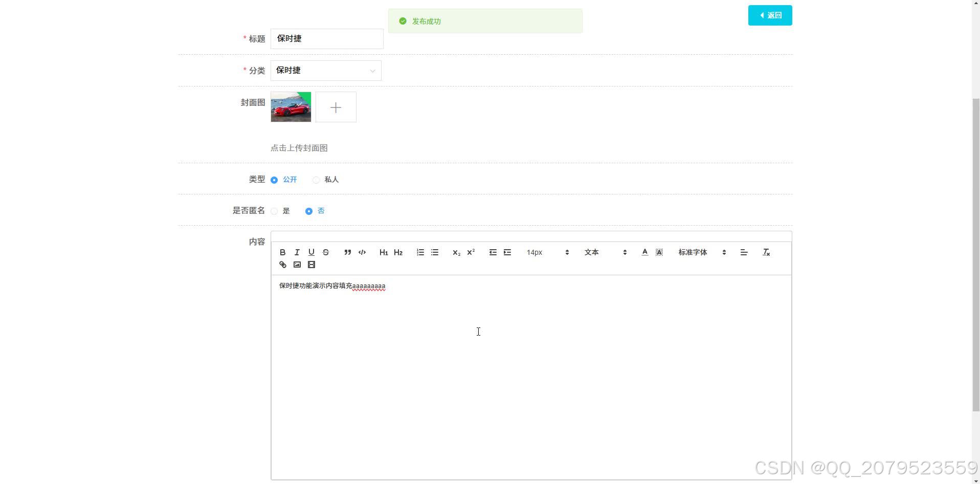Open the background color picker

pyautogui.click(x=659, y=252)
